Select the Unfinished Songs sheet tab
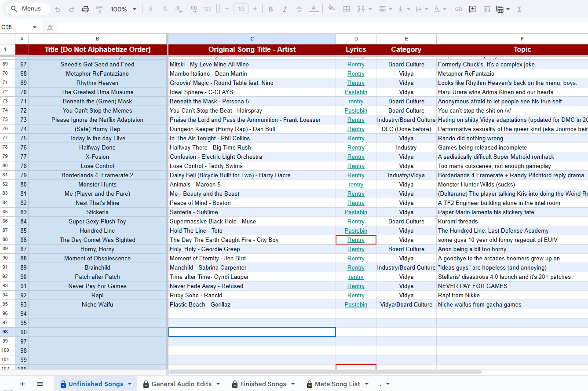This screenshot has height=391, width=588. pos(96,384)
